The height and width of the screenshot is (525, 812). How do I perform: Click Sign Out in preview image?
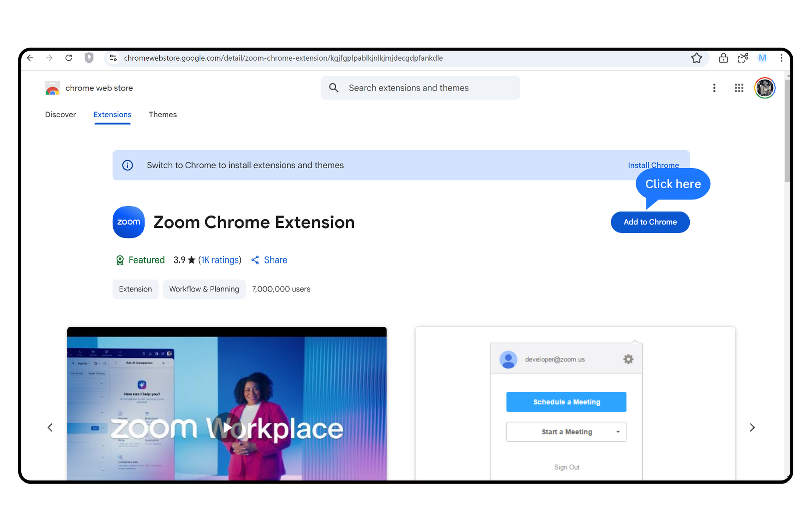(x=567, y=467)
